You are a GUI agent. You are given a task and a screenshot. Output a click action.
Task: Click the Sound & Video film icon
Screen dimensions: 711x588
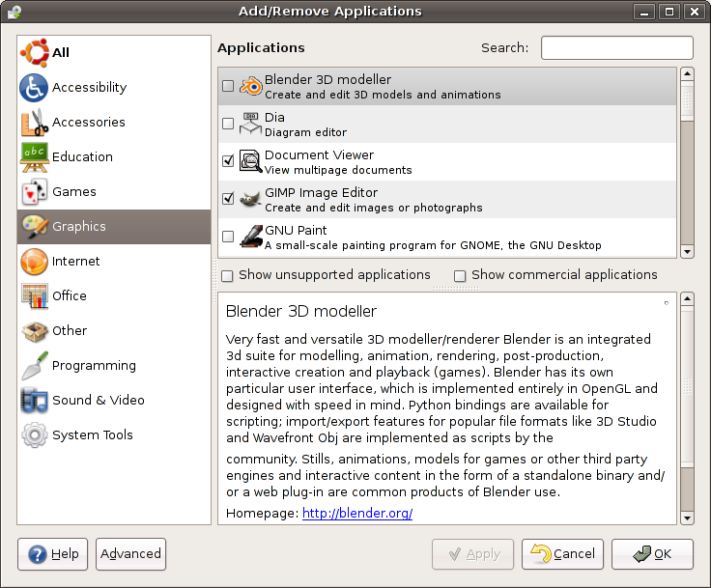click(34, 401)
